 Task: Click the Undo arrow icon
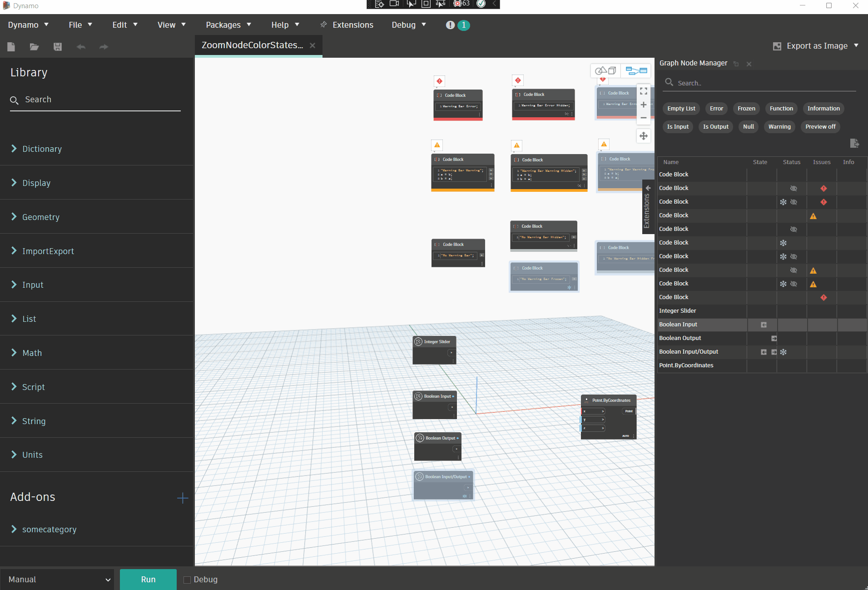[81, 47]
